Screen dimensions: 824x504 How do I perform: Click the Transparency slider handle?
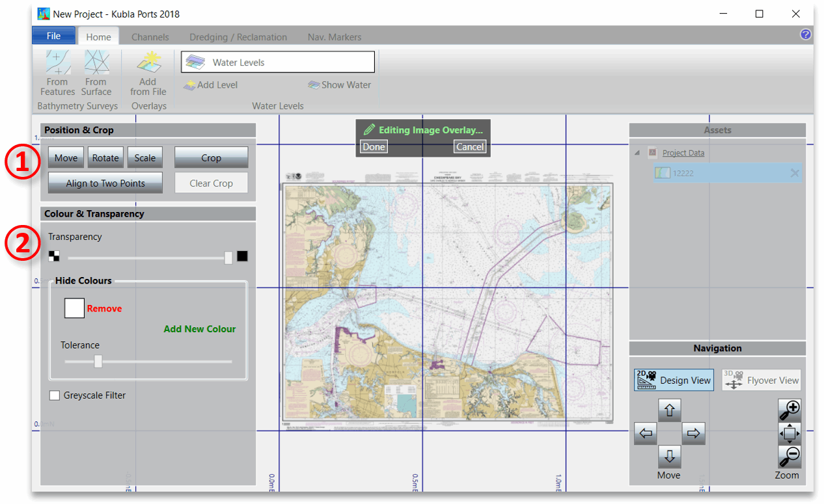pyautogui.click(x=228, y=258)
